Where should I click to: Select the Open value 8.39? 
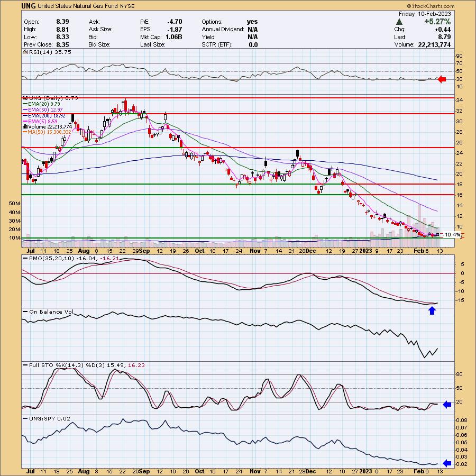62,22
